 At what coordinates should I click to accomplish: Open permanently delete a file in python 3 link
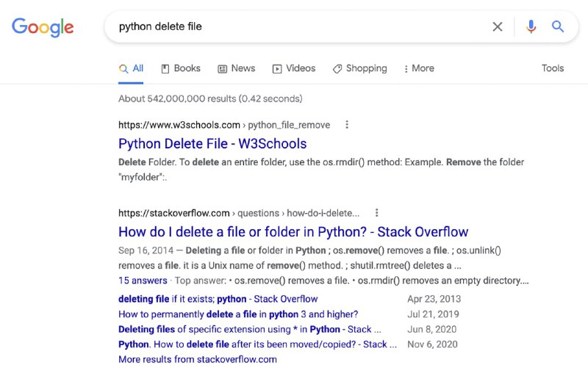point(238,314)
